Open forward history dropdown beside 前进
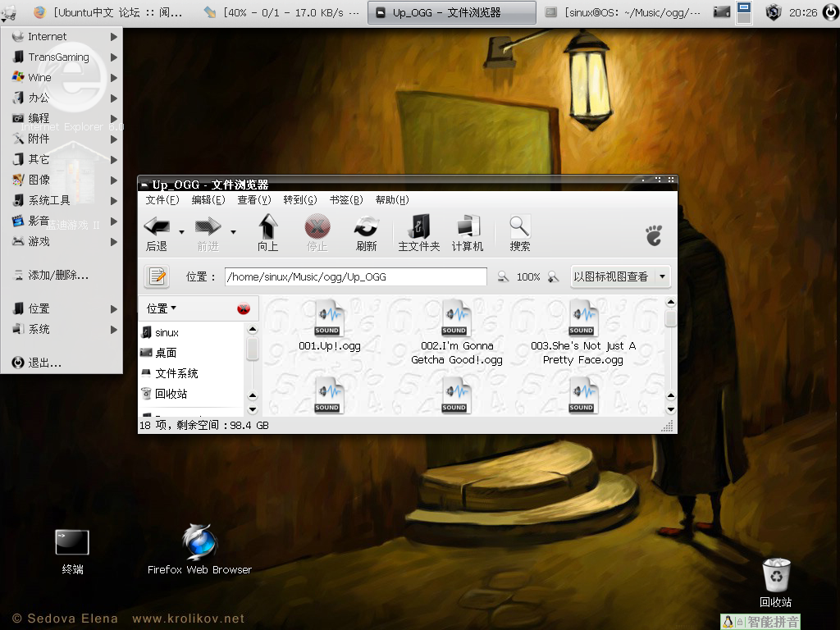 [x=233, y=232]
